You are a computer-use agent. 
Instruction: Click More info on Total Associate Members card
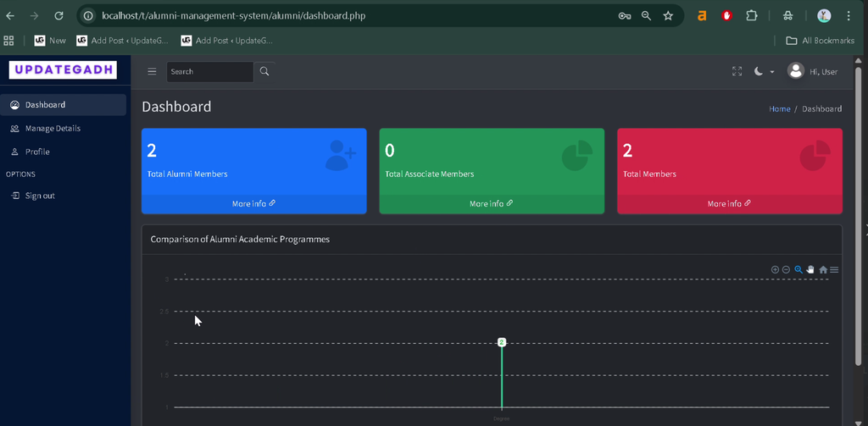[x=491, y=203]
